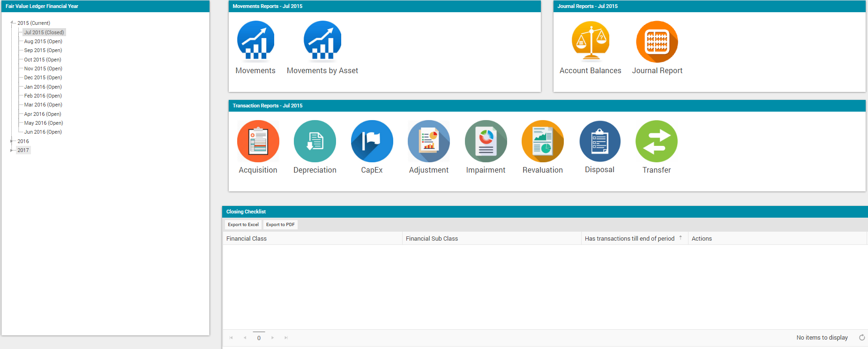Screen dimensions: 868x349
Task: Open the Adjustment report icon
Action: (429, 141)
